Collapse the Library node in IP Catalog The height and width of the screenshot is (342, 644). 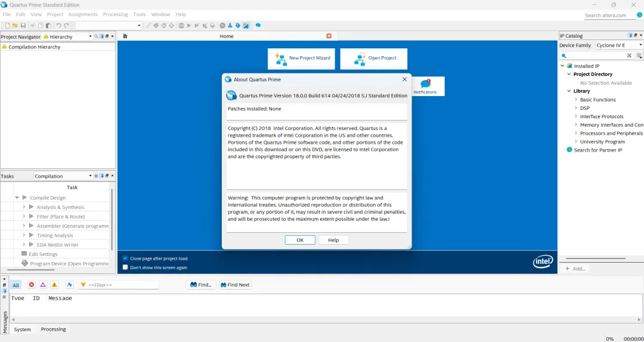coord(569,91)
